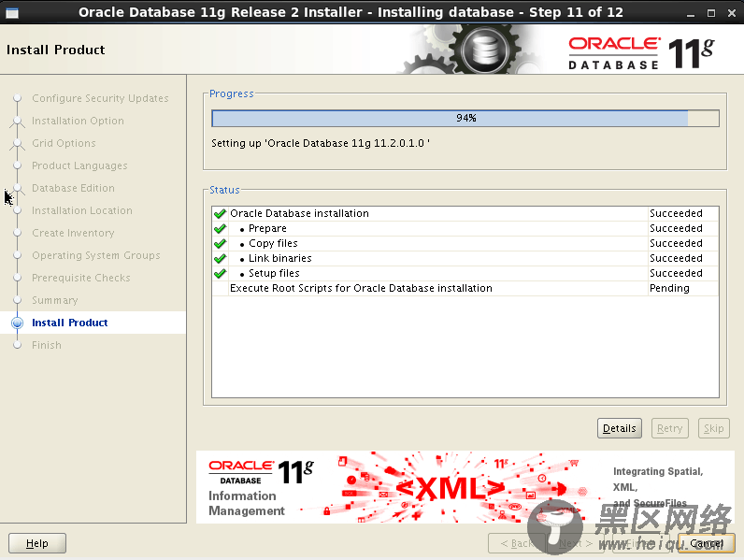Select the Installation Location step
744x560 pixels.
82,210
